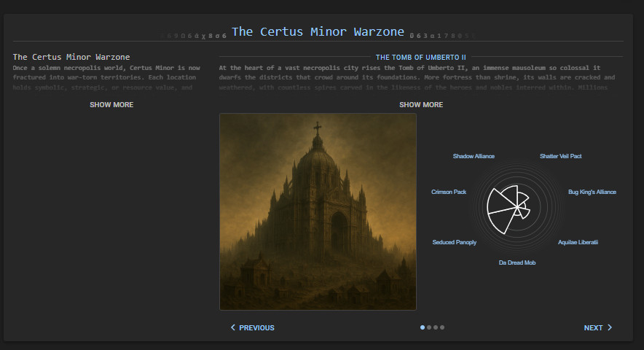Click the Crimson Pack faction label
The width and height of the screenshot is (644, 350).
point(449,192)
